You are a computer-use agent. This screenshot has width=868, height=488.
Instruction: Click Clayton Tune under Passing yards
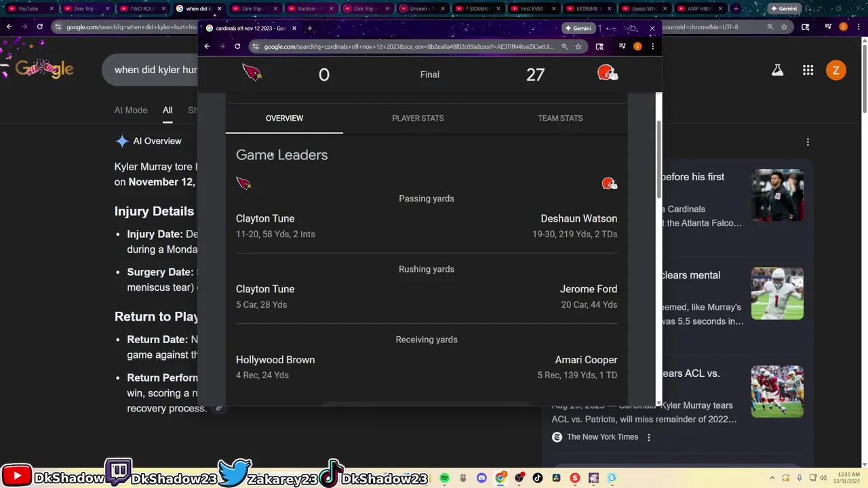(265, 218)
